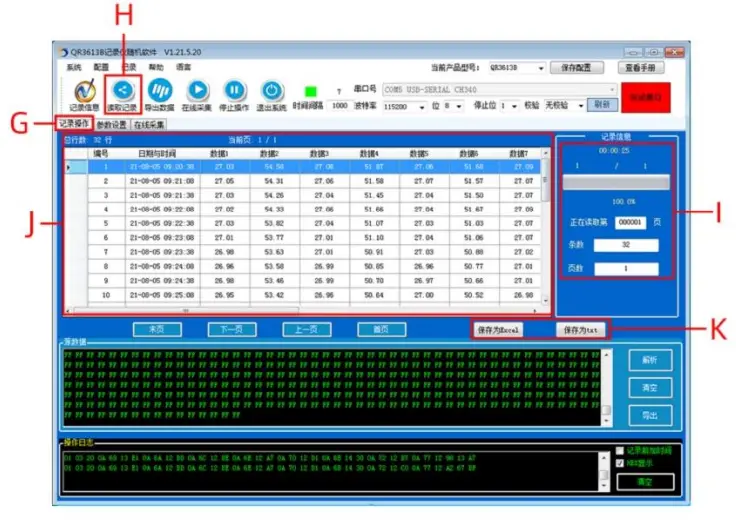
Task: Click the 退出系统 power icon
Action: [x=271, y=96]
